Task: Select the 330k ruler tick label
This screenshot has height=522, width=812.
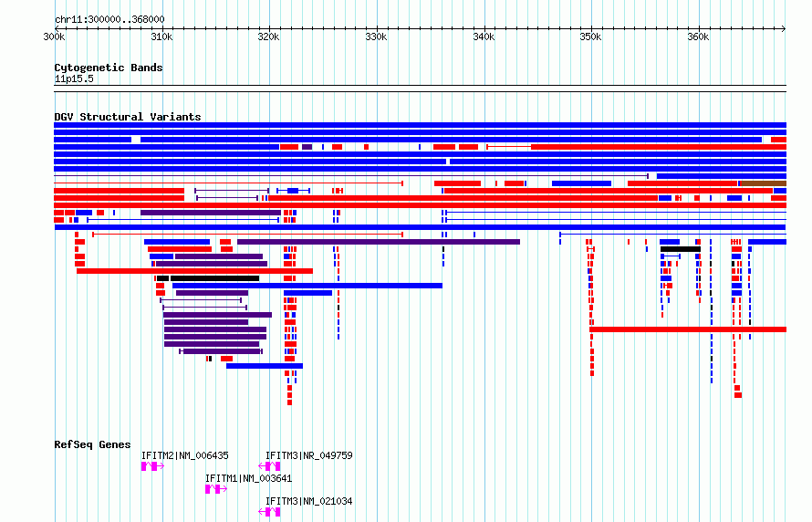Action: [376, 37]
